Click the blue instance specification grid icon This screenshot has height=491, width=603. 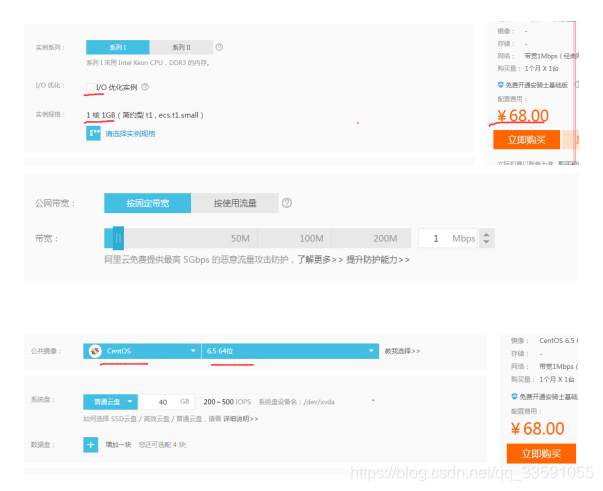point(93,133)
